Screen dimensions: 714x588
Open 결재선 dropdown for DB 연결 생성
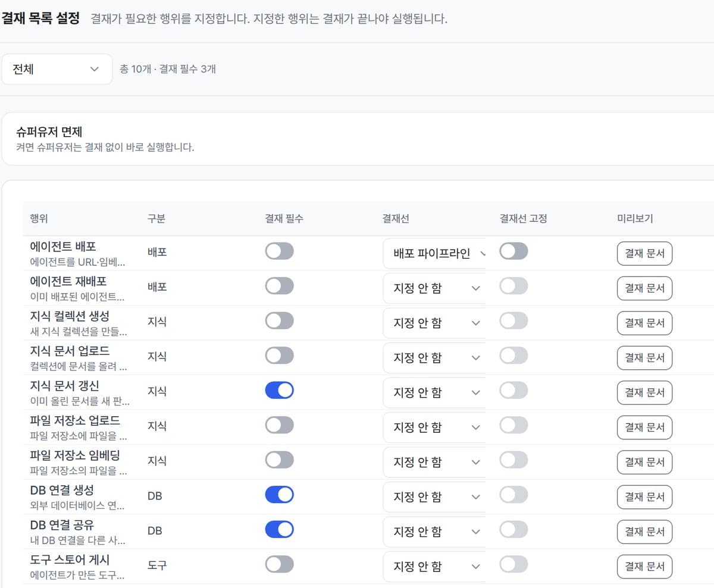coord(435,497)
